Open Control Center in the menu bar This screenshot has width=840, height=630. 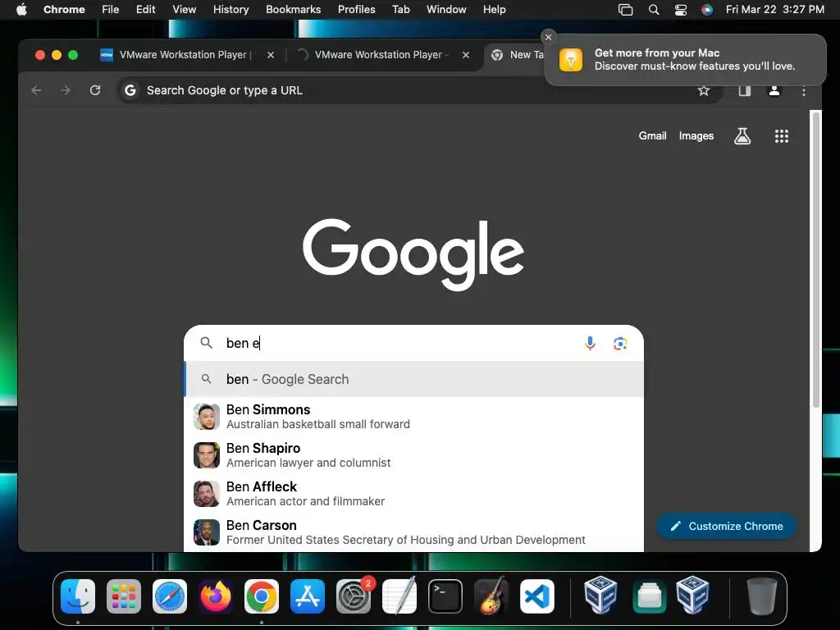coord(681,10)
